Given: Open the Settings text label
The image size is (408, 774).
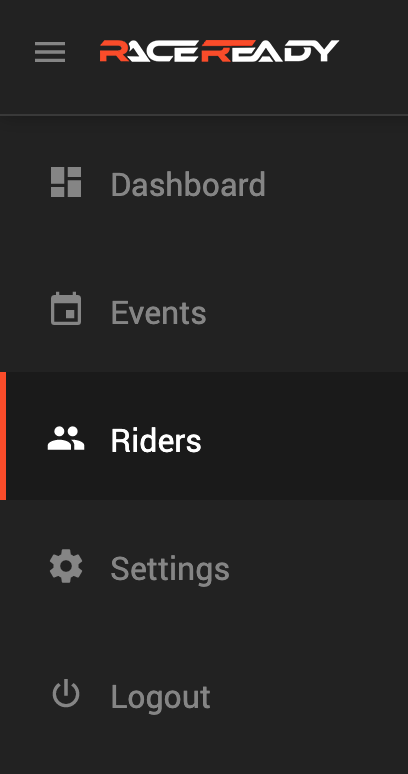Looking at the screenshot, I should pyautogui.click(x=170, y=569).
